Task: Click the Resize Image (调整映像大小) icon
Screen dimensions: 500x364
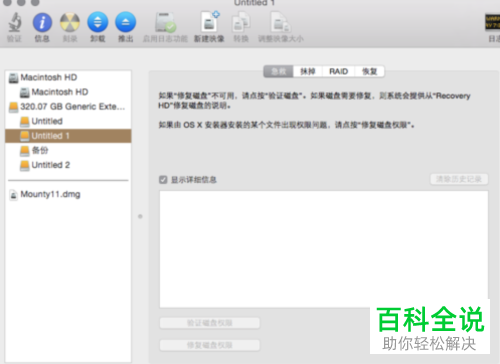Action: tap(280, 22)
